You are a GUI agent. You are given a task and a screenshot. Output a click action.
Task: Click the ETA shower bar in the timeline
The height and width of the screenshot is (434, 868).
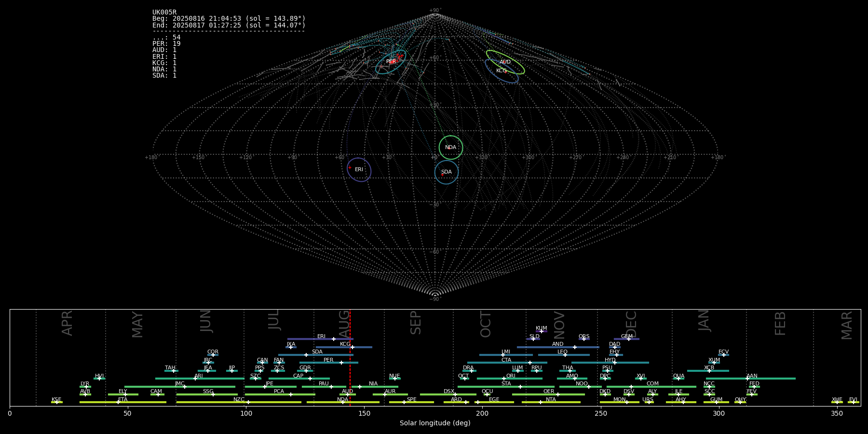point(123,402)
